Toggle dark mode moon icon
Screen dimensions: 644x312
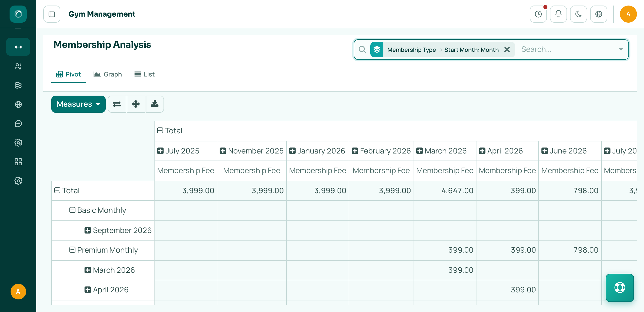coord(579,14)
